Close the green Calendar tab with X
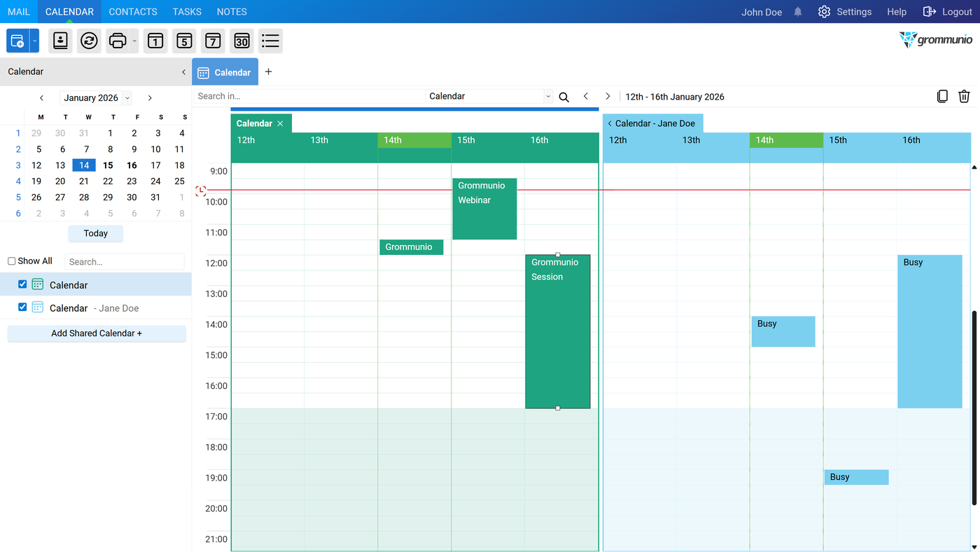Viewport: 980px width, 552px height. click(x=280, y=123)
